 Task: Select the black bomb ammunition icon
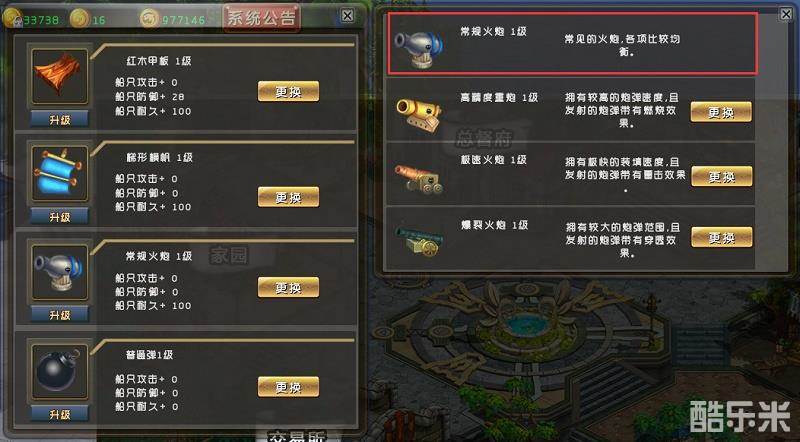point(59,371)
